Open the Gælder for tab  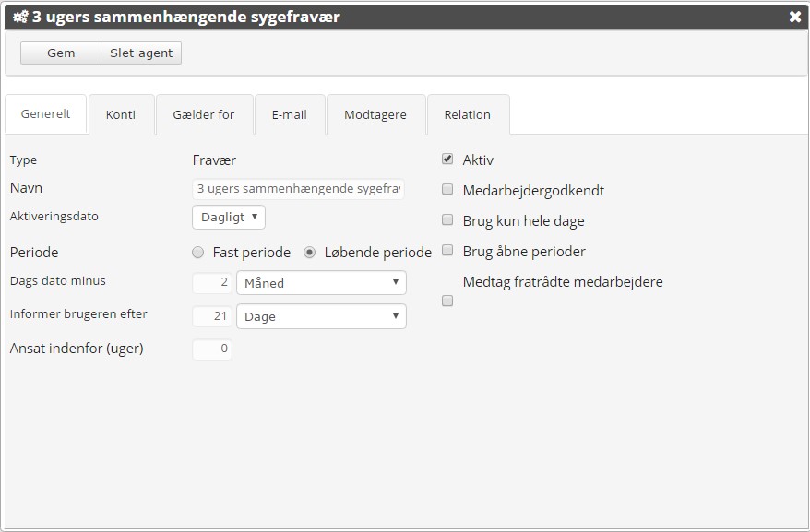pos(202,114)
